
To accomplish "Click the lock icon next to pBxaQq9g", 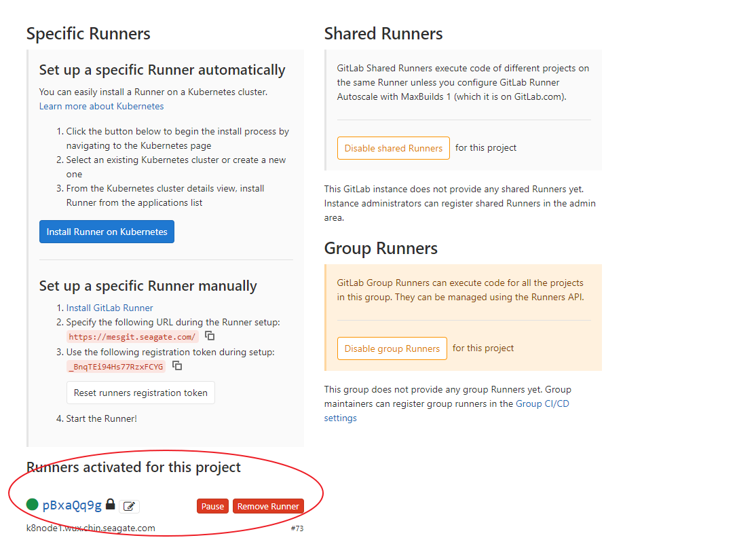I will click(x=110, y=505).
